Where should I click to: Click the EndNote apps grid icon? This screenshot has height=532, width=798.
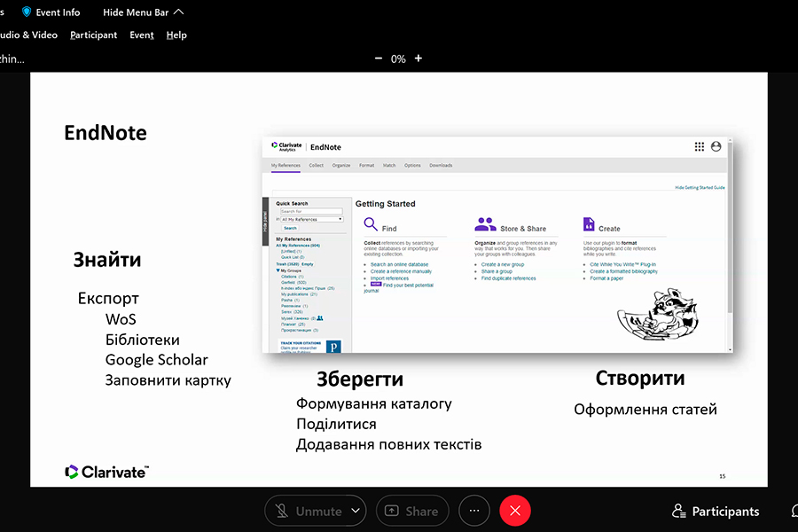(x=700, y=146)
